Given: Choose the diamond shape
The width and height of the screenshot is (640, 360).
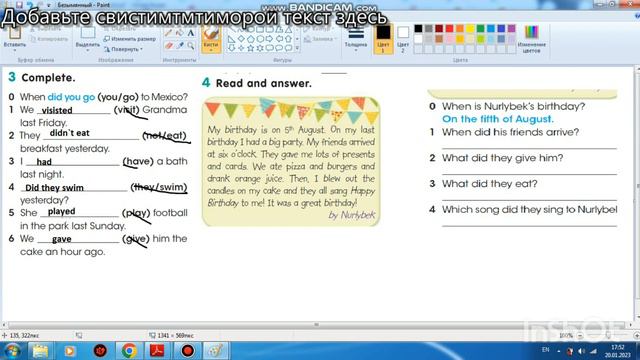Looking at the screenshot, I should [x=241, y=39].
